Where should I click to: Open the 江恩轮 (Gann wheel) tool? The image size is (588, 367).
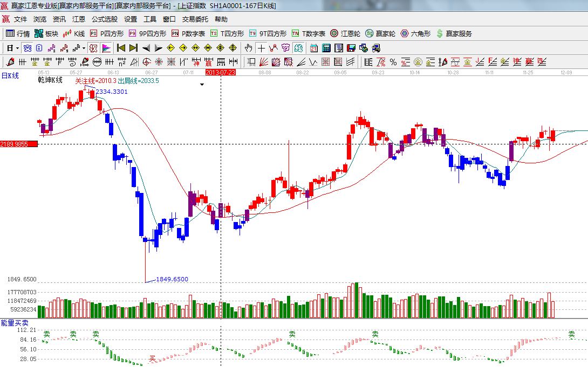(345, 33)
